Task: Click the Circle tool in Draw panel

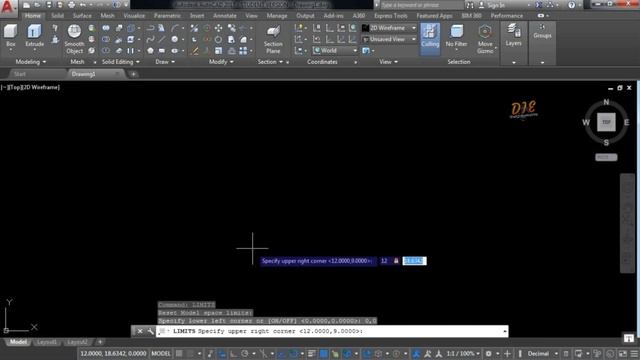Action: pos(175,40)
